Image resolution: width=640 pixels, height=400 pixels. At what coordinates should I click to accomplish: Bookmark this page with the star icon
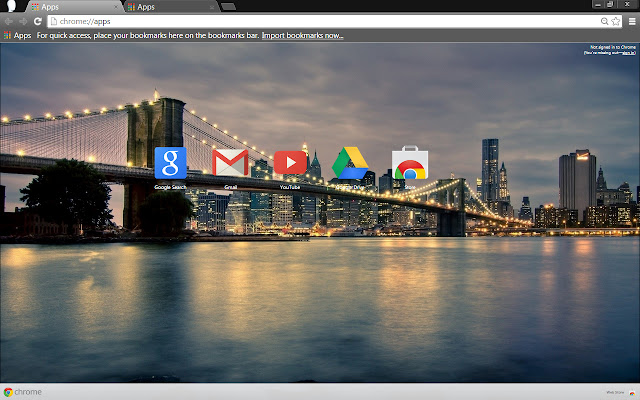(x=616, y=21)
